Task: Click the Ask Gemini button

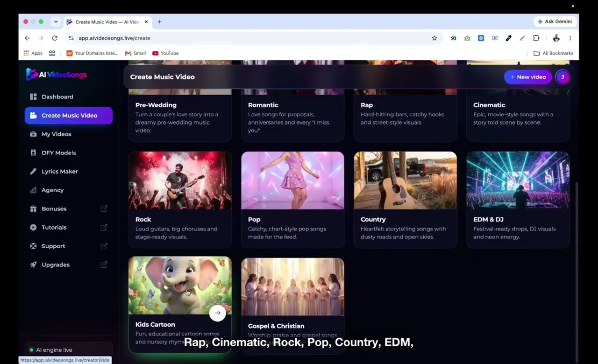Action: coord(555,21)
